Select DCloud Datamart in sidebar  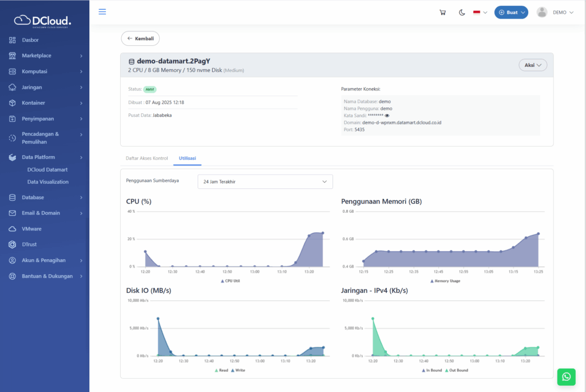click(48, 169)
